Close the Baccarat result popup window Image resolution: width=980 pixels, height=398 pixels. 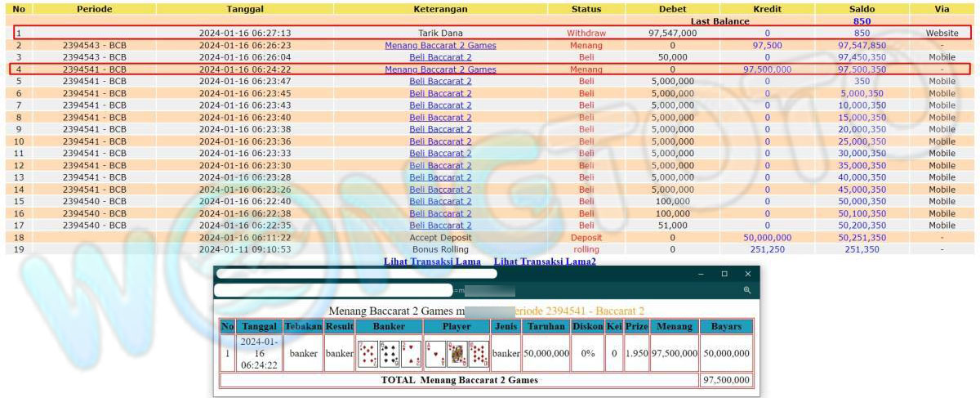[747, 274]
